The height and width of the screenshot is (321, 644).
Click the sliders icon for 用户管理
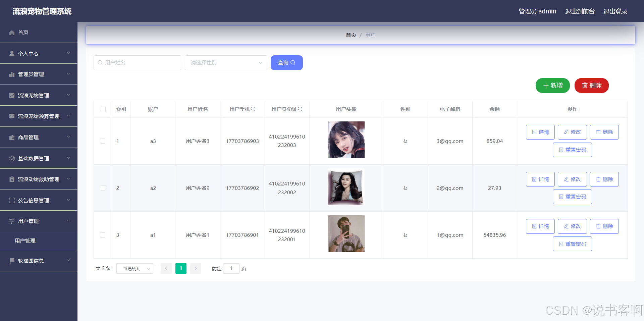coord(12,221)
